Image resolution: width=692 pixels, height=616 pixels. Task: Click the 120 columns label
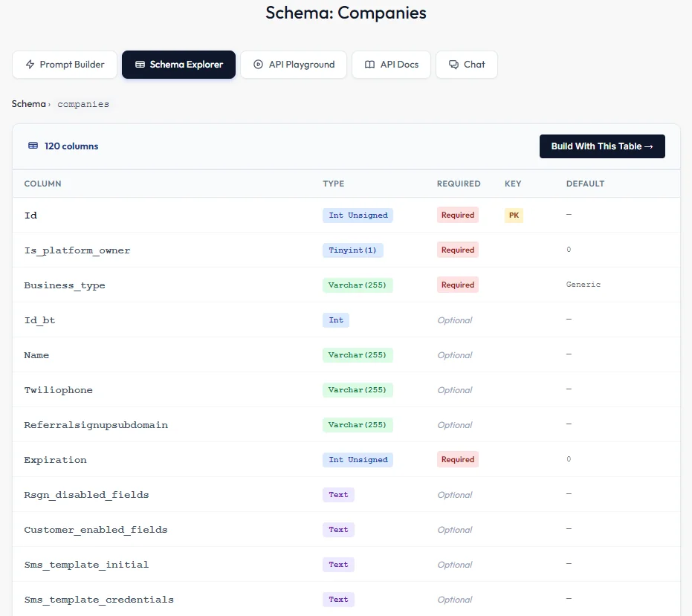[71, 146]
